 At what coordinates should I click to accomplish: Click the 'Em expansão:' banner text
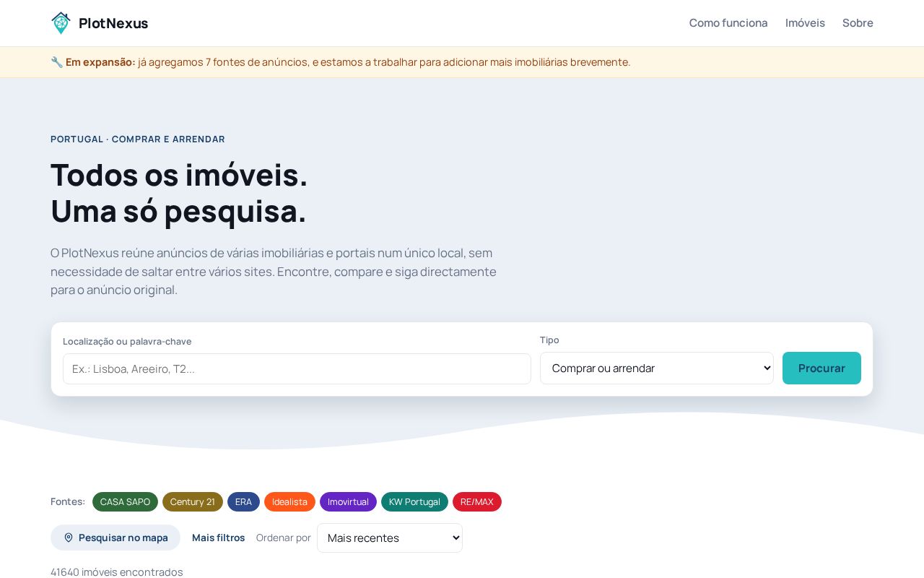coord(100,62)
